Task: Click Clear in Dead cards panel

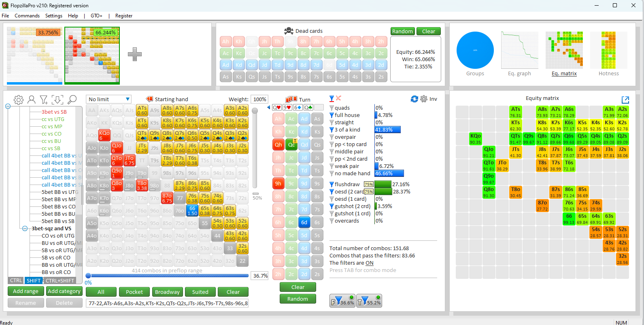Action: [429, 31]
